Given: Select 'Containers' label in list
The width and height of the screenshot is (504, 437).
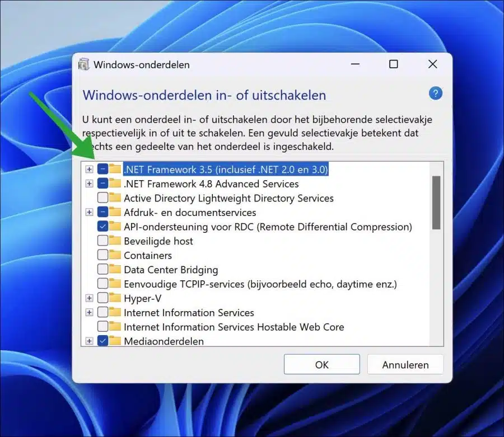Looking at the screenshot, I should 148,255.
